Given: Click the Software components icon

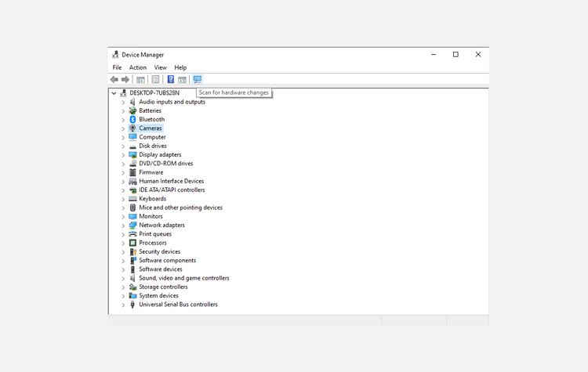Looking at the screenshot, I should pos(132,260).
